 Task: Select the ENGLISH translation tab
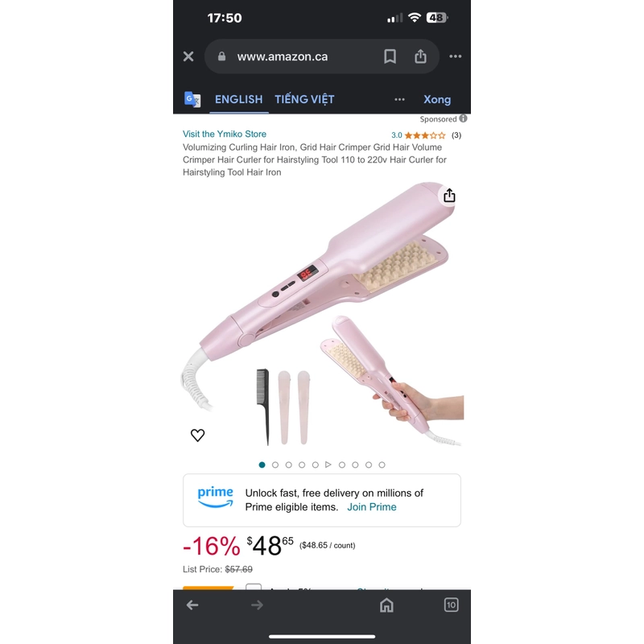point(238,99)
